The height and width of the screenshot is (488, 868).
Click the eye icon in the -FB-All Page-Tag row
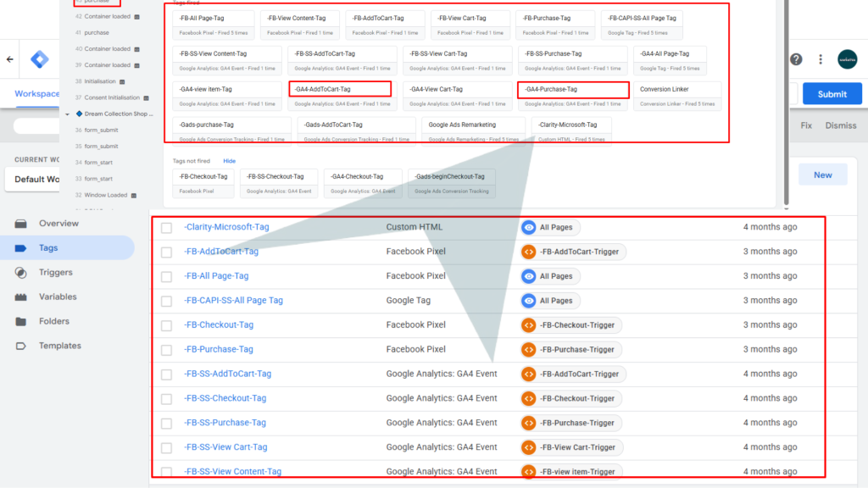pos(529,276)
